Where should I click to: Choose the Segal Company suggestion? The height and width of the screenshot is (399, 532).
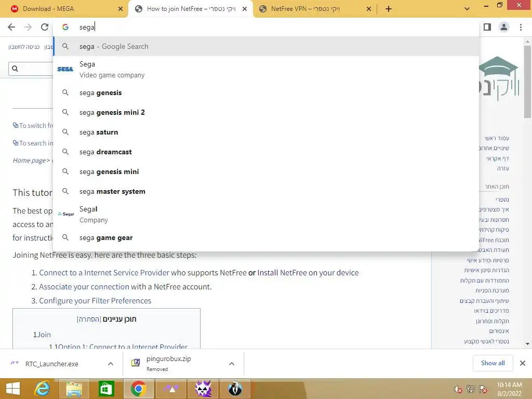point(267,215)
